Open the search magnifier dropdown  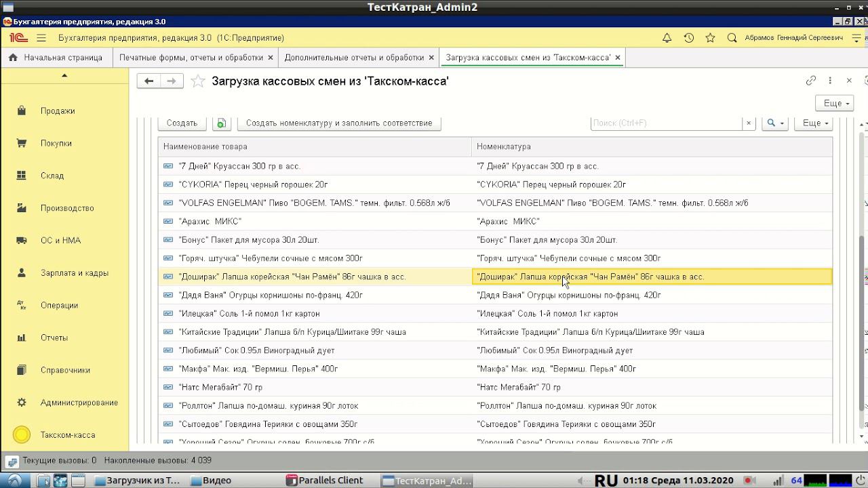tap(775, 123)
